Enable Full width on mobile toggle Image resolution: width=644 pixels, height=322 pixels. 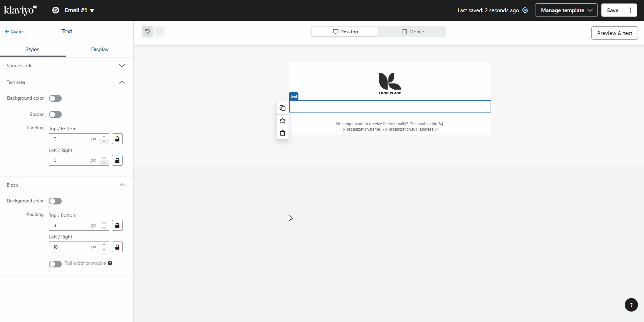(x=55, y=264)
